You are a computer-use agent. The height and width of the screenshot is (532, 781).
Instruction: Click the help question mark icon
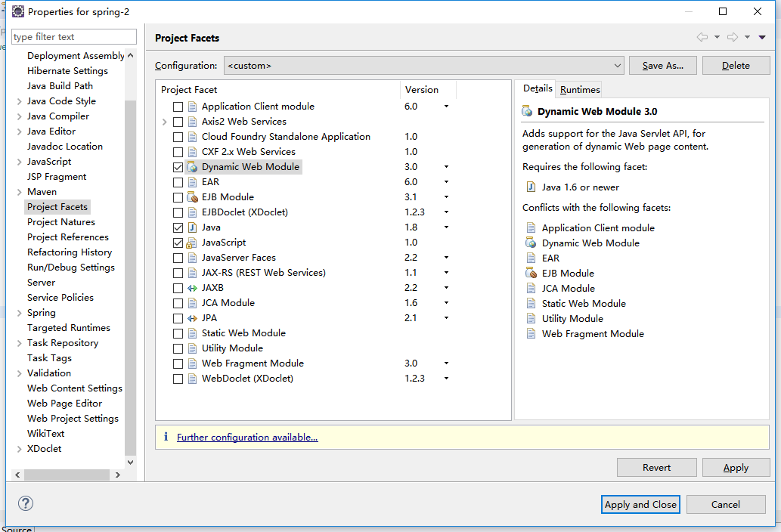click(x=26, y=503)
